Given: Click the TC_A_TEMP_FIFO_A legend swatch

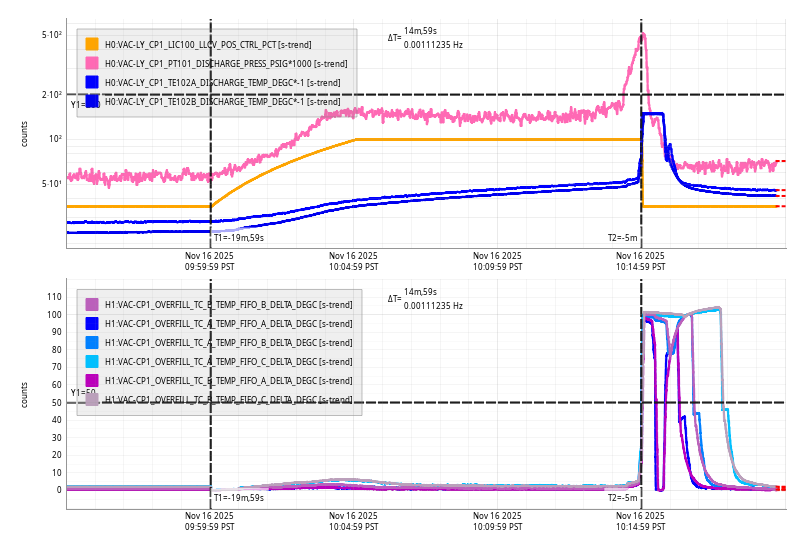Looking at the screenshot, I should (92, 323).
